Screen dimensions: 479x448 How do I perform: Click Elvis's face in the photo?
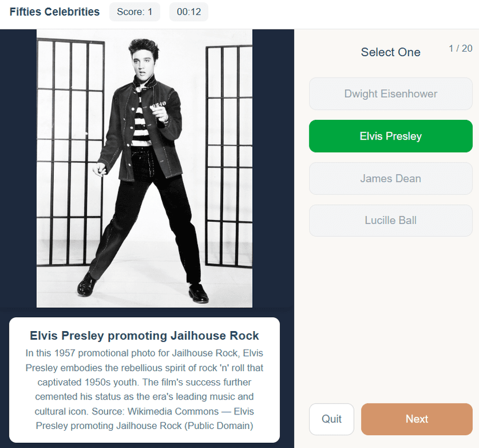coord(142,67)
